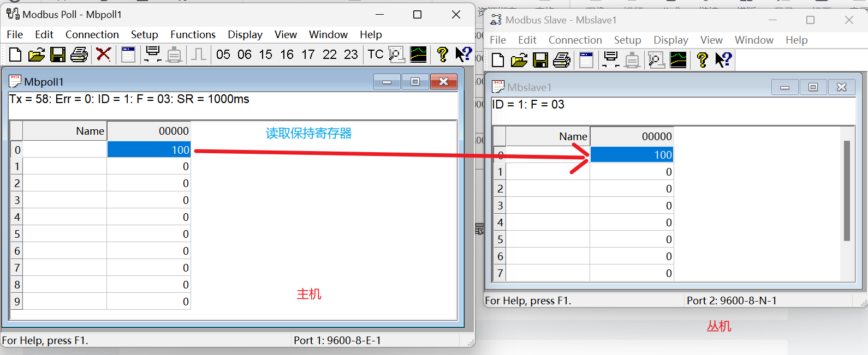Click yellow Help question mark in Modbus Slave

[702, 60]
